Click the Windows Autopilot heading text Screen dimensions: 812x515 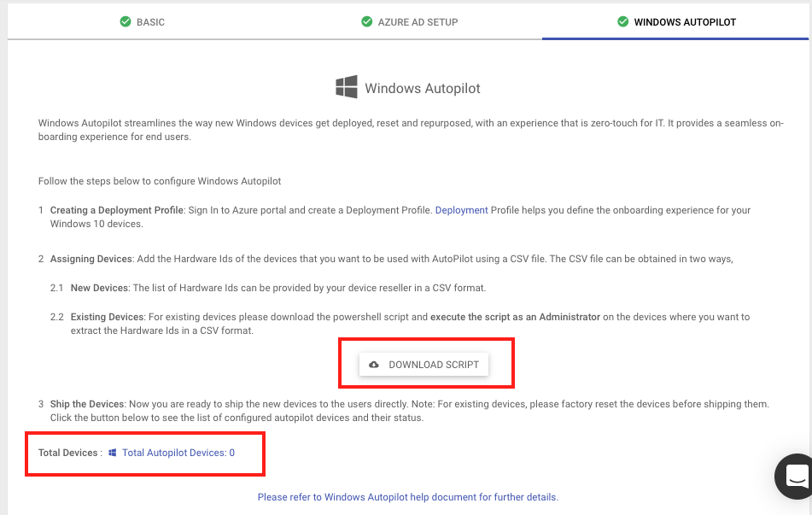(x=423, y=89)
